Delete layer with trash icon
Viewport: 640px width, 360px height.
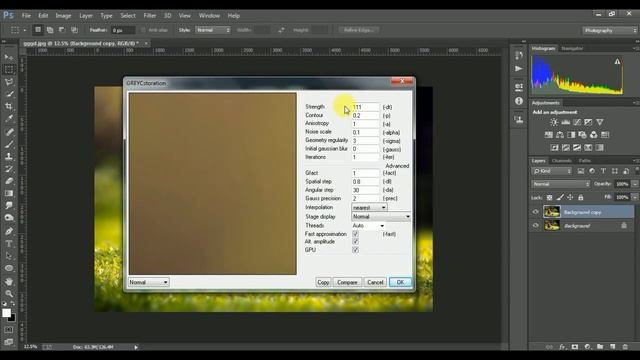point(625,347)
